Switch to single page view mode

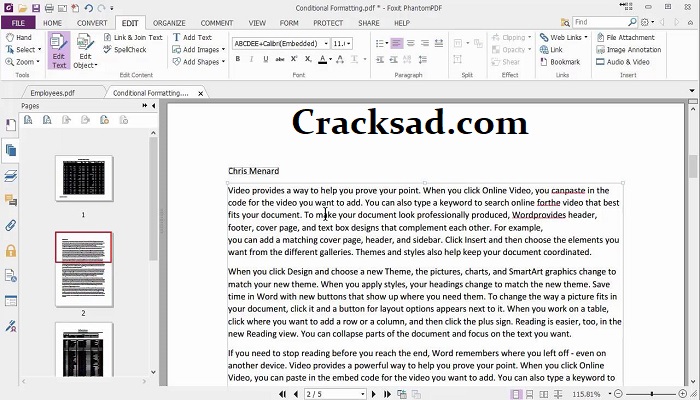click(x=516, y=394)
